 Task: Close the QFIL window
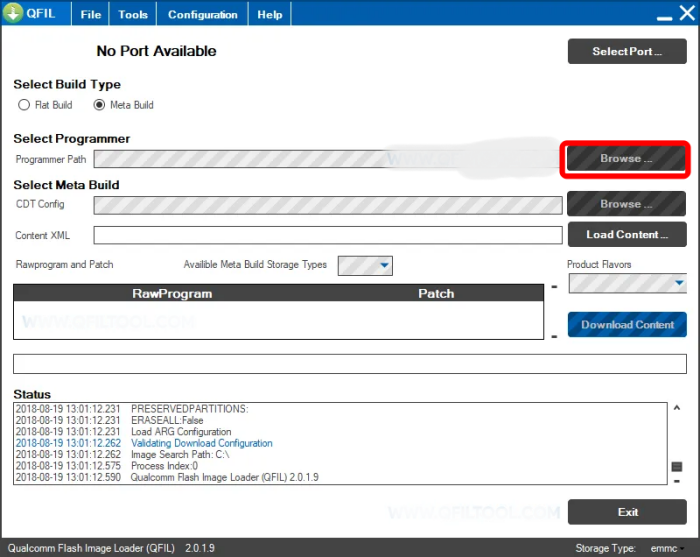[x=688, y=13]
